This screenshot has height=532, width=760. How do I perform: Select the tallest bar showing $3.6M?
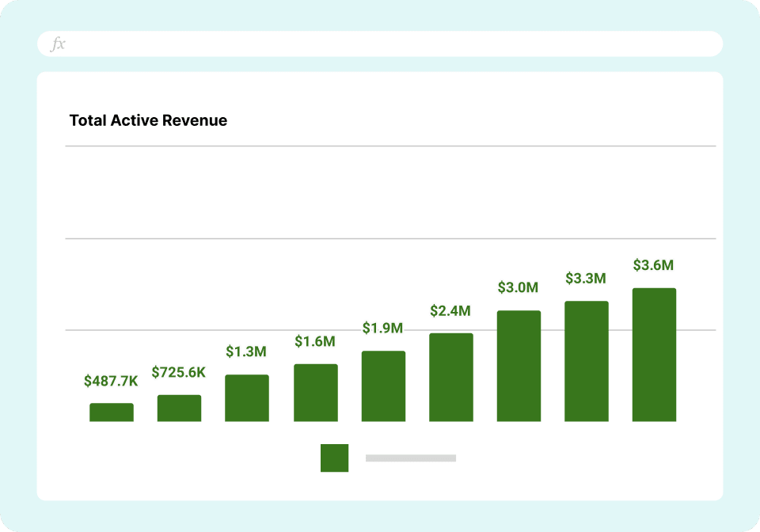(x=654, y=355)
